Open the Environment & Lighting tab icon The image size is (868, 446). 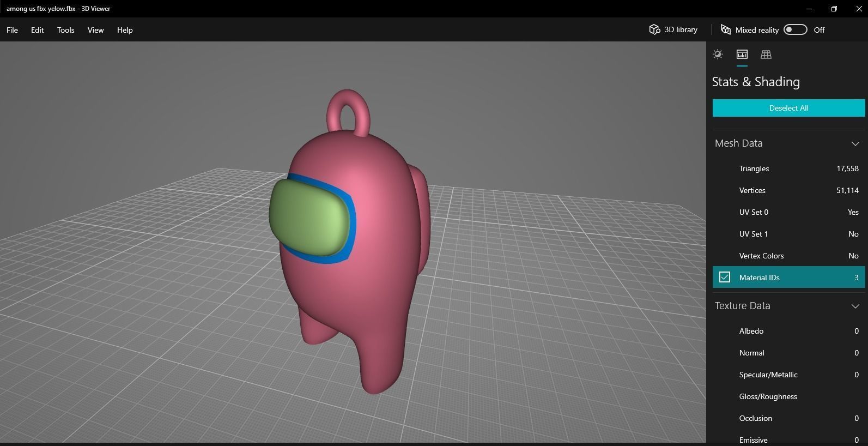[718, 54]
